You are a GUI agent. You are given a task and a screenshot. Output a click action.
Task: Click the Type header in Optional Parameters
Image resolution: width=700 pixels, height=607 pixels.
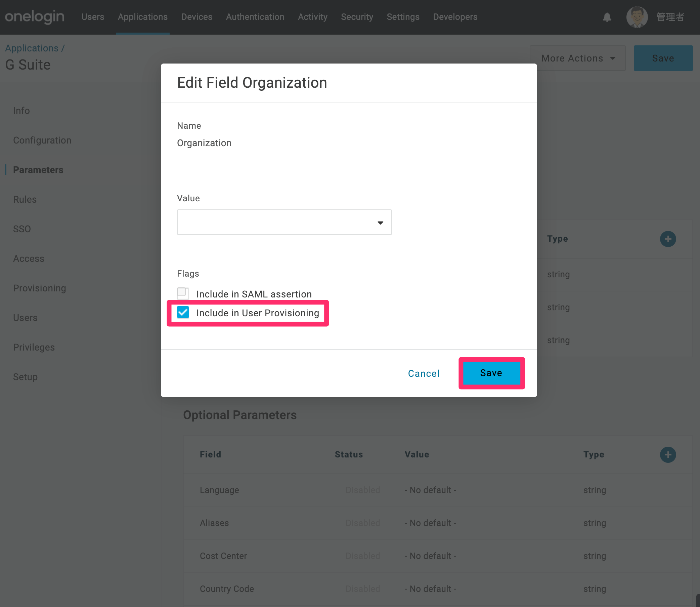[x=594, y=454]
